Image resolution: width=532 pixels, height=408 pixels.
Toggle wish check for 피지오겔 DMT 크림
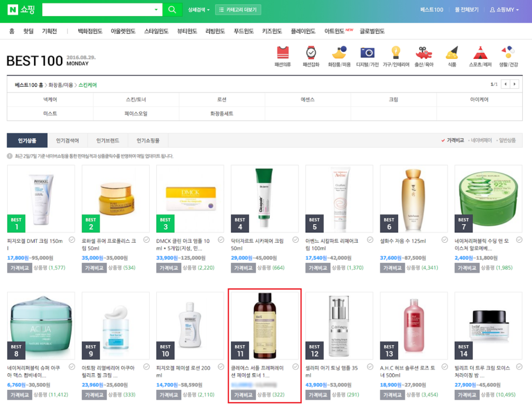72,240
